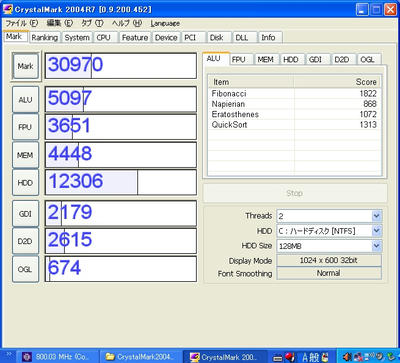
Task: Click the OGL score 674
Action: pos(121,269)
